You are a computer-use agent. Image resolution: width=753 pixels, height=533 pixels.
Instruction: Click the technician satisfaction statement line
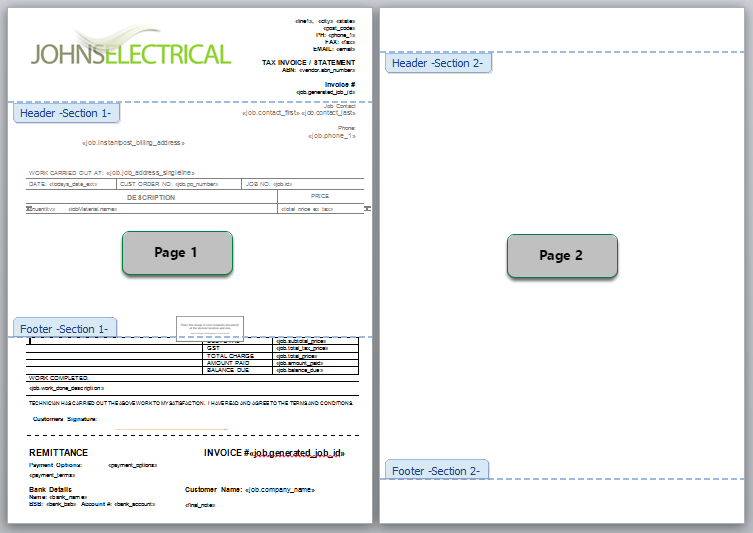coord(191,403)
